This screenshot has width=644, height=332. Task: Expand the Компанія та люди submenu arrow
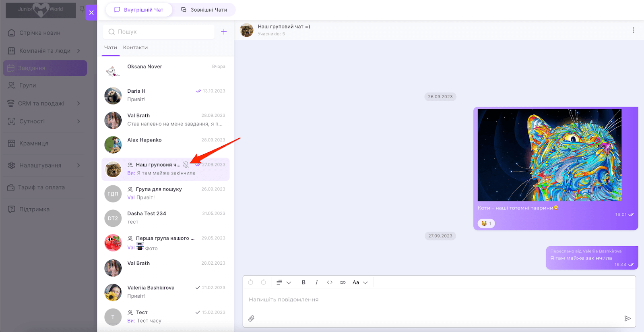coord(78,51)
